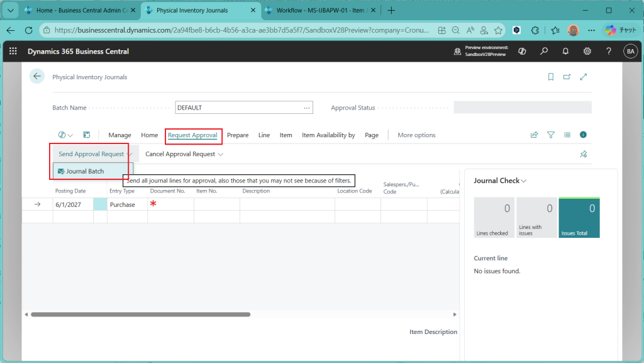Open the Batch Name lookup ellipsis

click(x=307, y=108)
